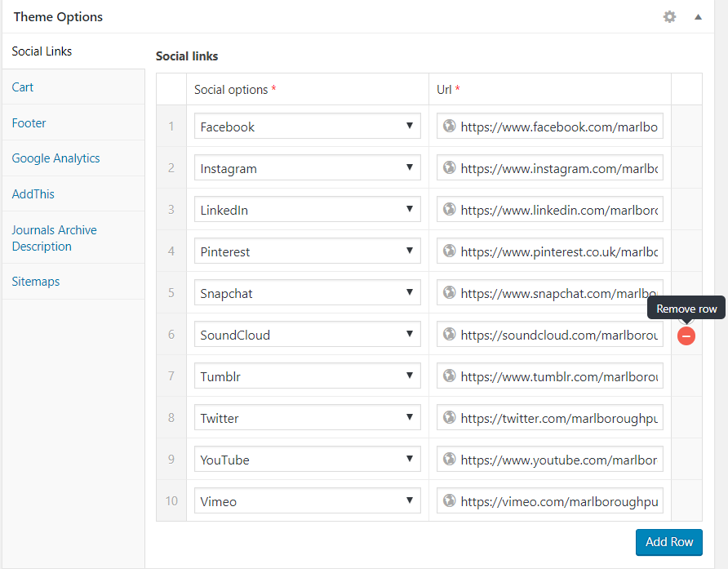Edit the LinkedIn URL field

tap(550, 209)
